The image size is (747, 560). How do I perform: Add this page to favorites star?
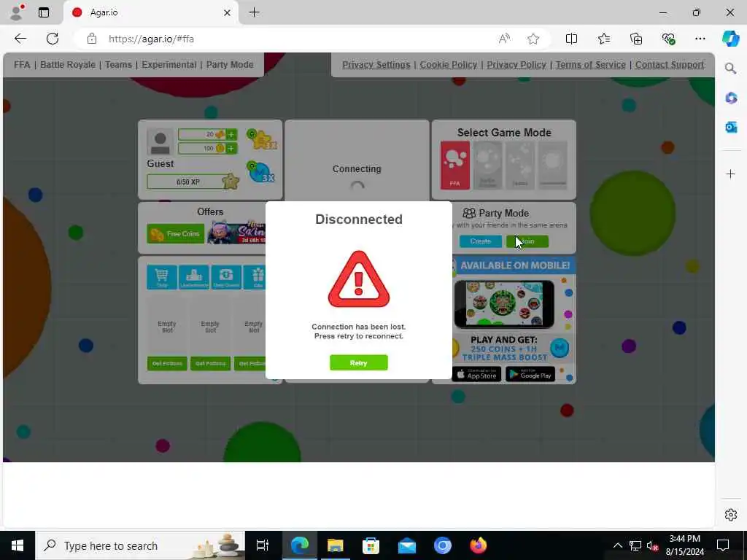click(x=533, y=39)
